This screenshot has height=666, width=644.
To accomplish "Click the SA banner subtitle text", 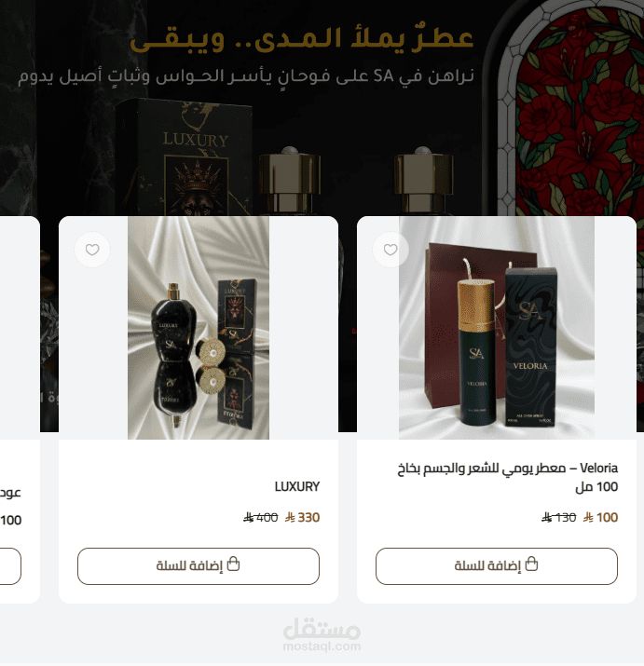I will 246,76.
